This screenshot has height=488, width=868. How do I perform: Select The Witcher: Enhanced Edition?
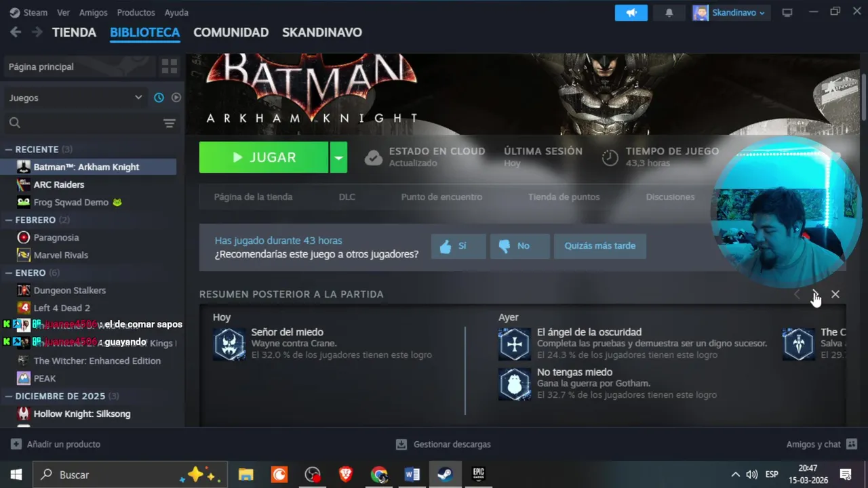click(90, 361)
